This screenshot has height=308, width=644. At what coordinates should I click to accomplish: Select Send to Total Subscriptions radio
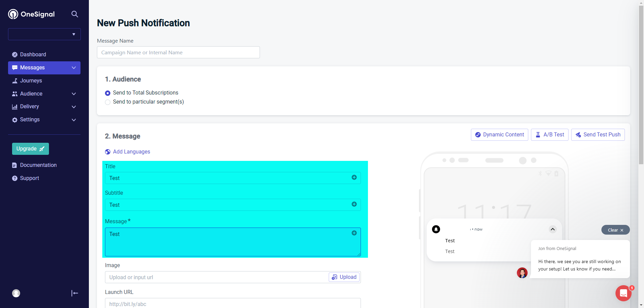pyautogui.click(x=108, y=93)
